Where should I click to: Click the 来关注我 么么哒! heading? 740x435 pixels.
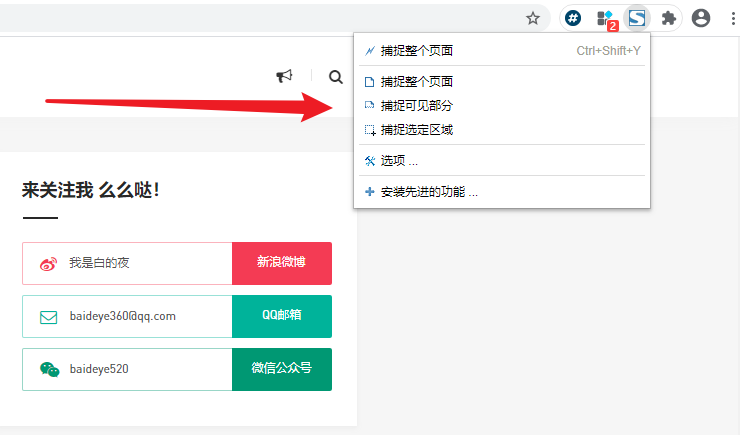(91, 191)
